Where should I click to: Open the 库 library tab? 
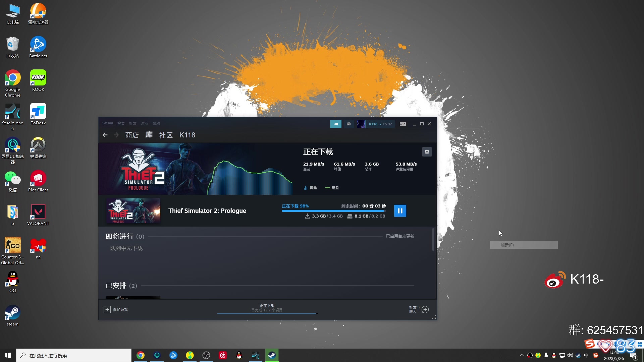click(x=149, y=135)
